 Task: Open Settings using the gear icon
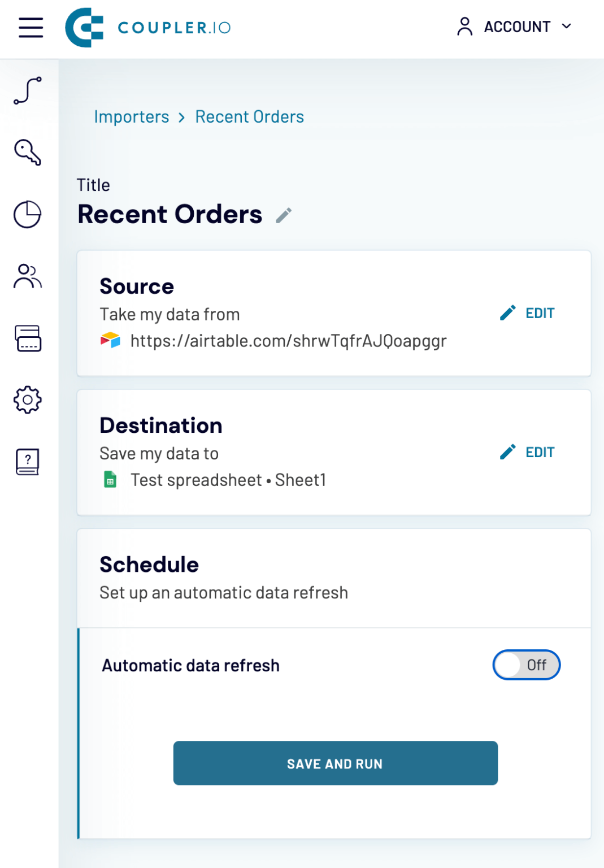tap(27, 399)
